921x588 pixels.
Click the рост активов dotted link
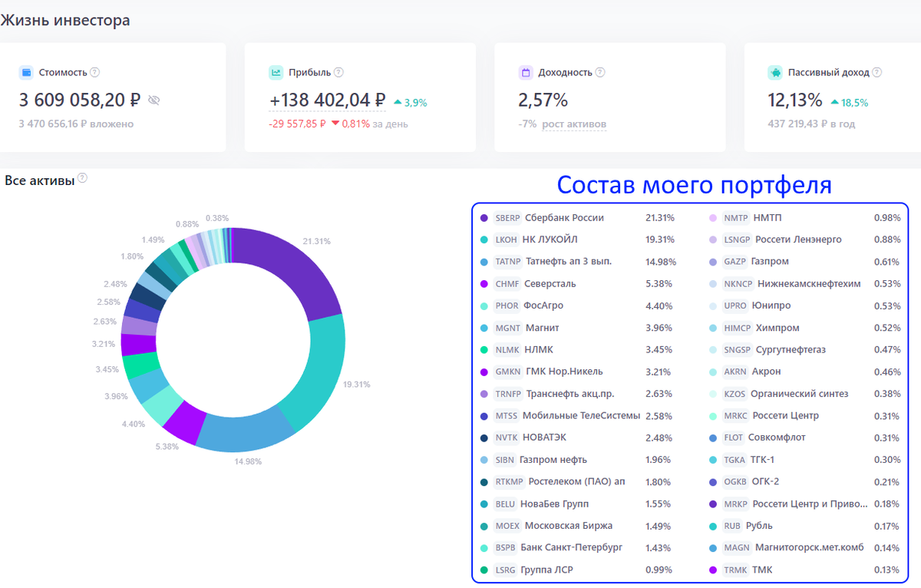(x=574, y=124)
